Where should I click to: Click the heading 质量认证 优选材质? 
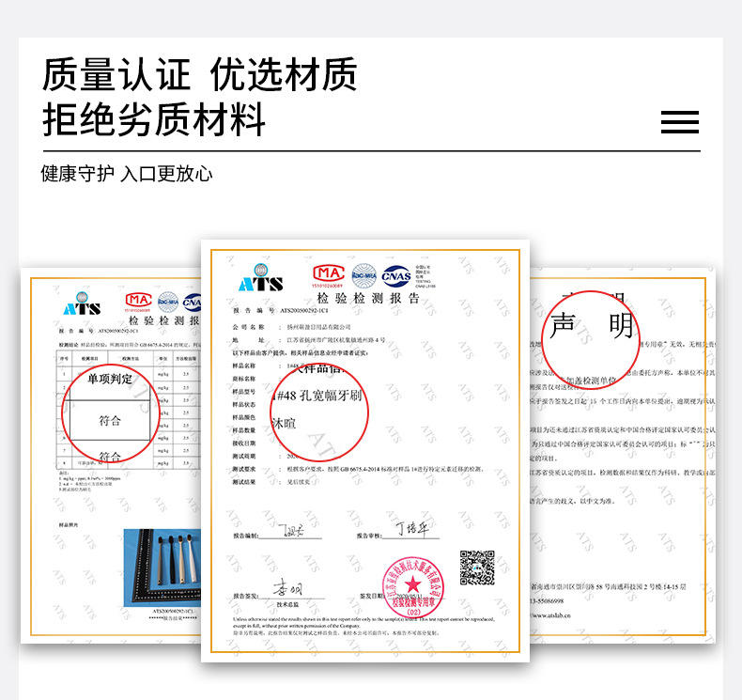click(200, 74)
